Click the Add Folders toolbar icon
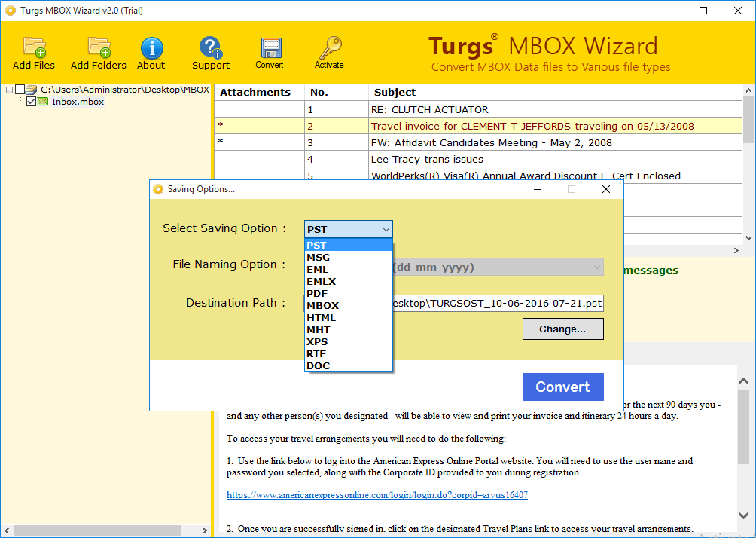 [99, 47]
